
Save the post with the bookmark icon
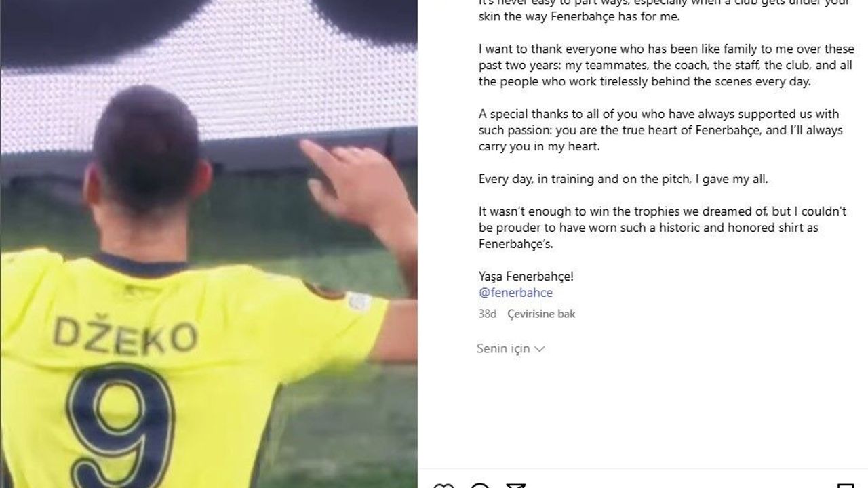pyautogui.click(x=846, y=485)
